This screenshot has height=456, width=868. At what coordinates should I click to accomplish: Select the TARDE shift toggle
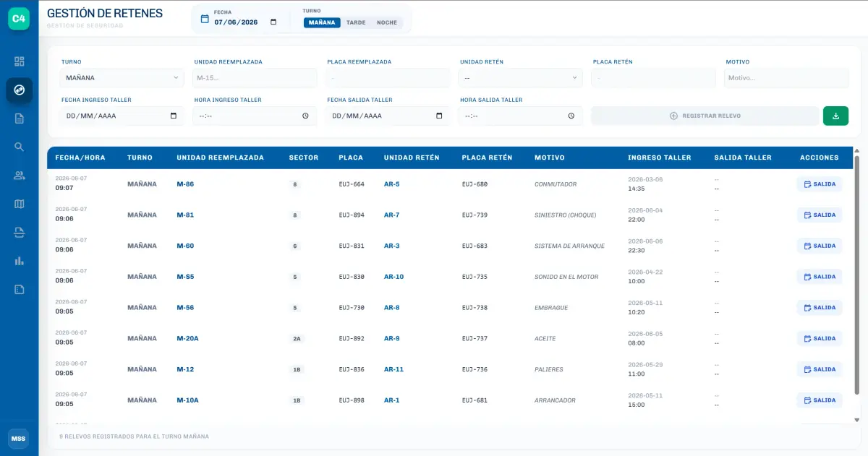[356, 22]
